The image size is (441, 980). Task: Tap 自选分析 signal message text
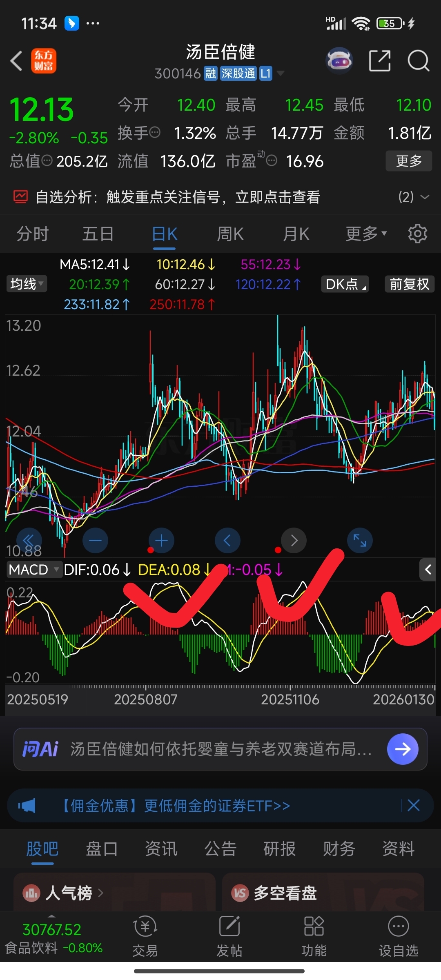213,197
